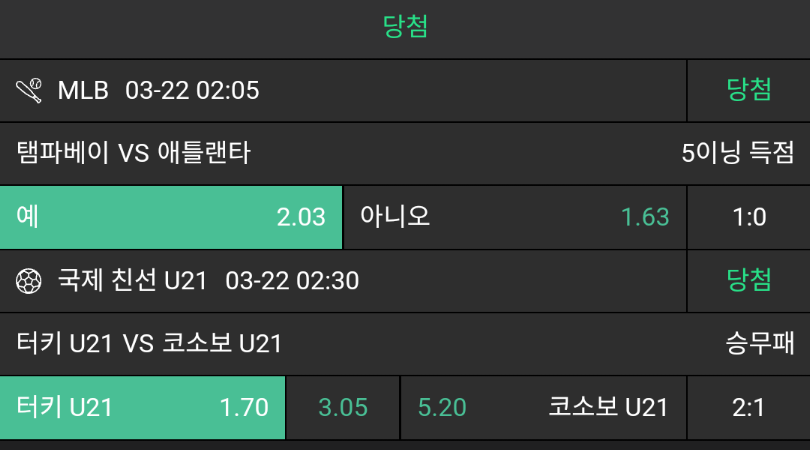The image size is (810, 450).
Task: Click the 탬파베이 VS 애틀랜타 match title
Action: pyautogui.click(x=134, y=153)
